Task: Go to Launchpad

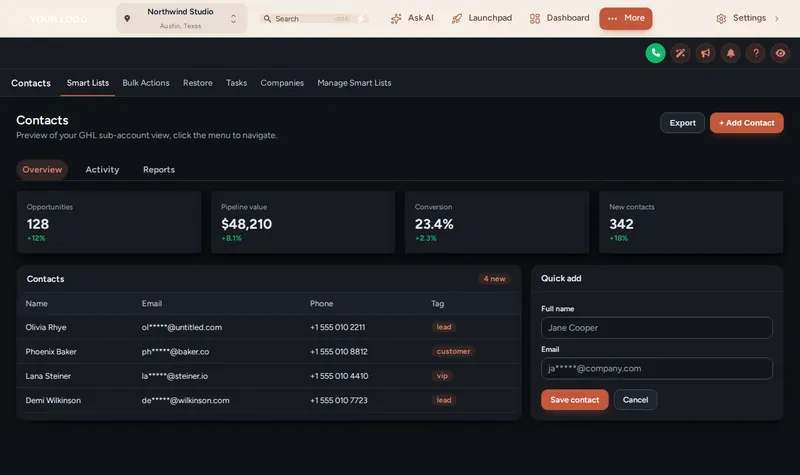Action: coord(482,18)
